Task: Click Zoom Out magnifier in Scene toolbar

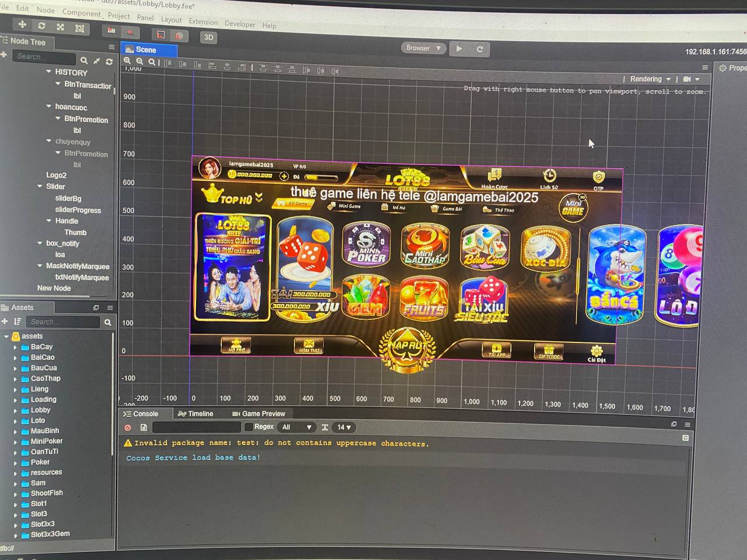Action: click(139, 61)
